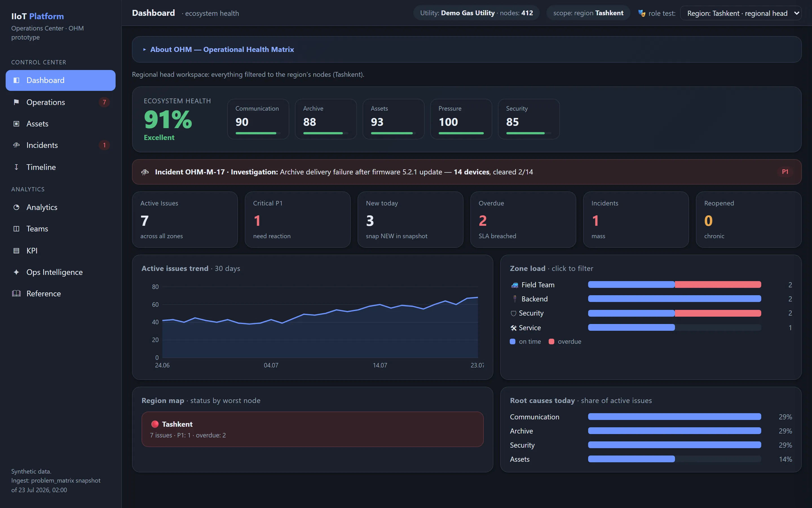Open the Incidents page

click(x=61, y=145)
